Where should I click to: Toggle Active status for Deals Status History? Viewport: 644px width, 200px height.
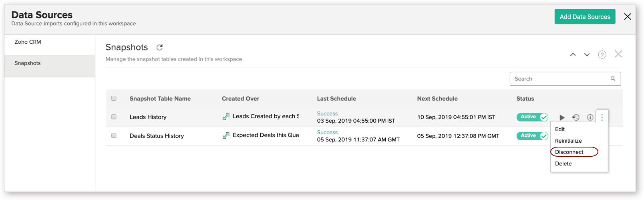pos(532,136)
